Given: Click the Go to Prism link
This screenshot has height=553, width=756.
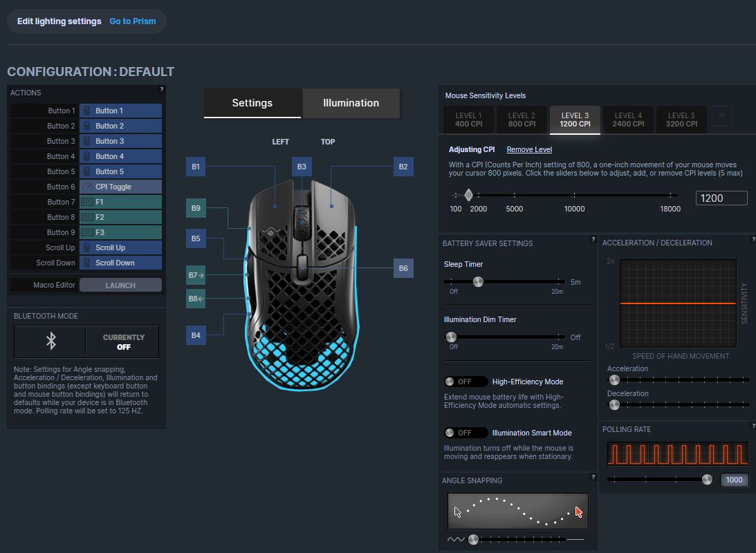Looking at the screenshot, I should 133,21.
